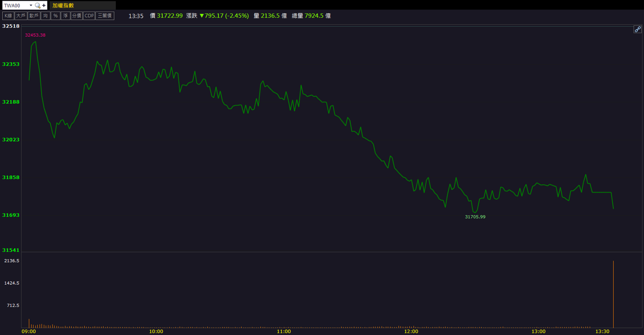Open the 分價 price distribution view
The image size is (644, 335).
(x=77, y=16)
